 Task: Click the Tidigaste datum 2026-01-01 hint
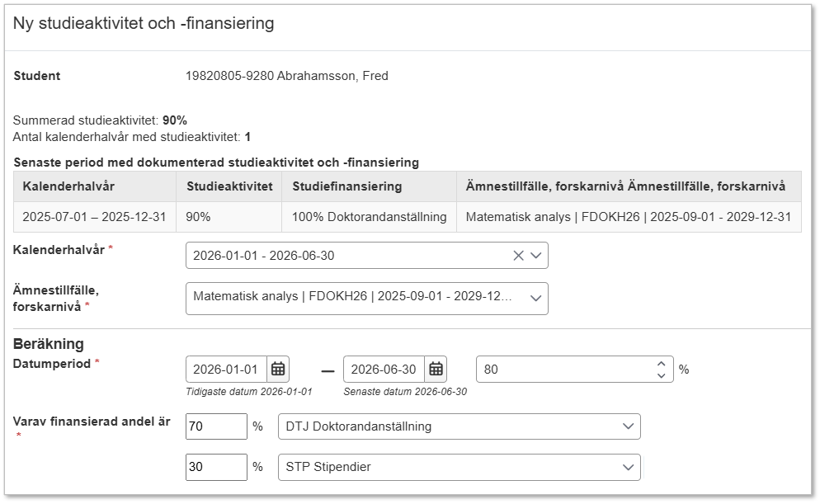[x=249, y=392]
